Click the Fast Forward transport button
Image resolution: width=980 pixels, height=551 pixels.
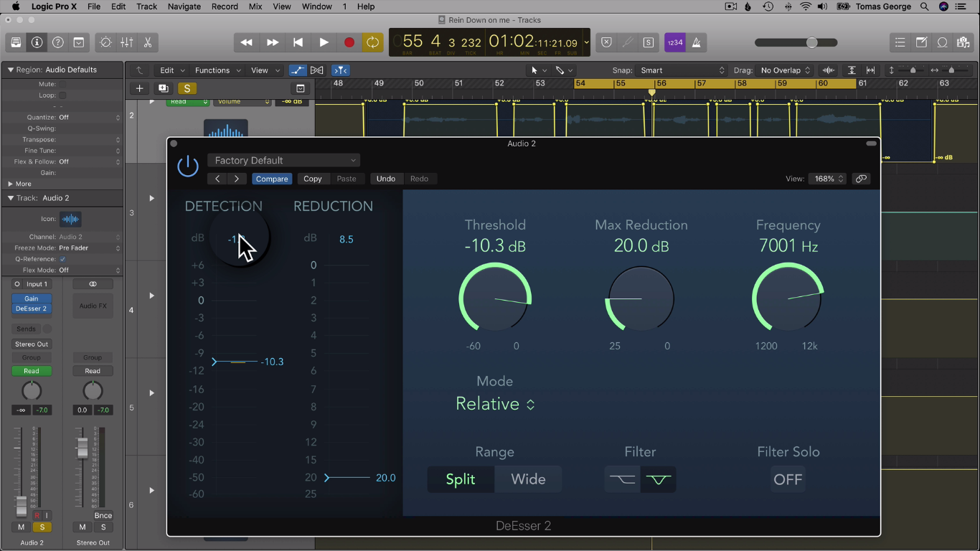[272, 42]
